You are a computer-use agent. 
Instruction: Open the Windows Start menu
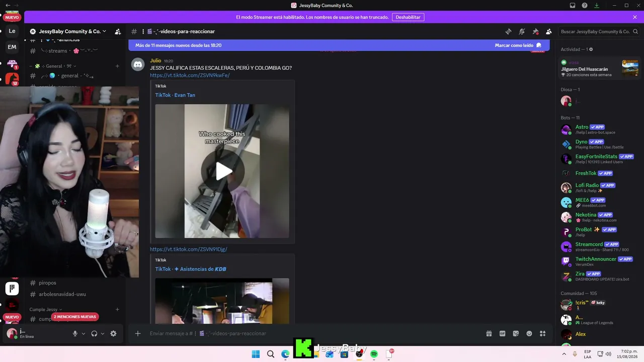click(256, 354)
